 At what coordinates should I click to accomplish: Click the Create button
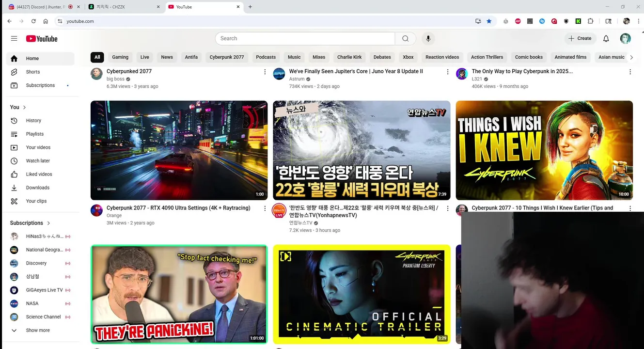[580, 38]
